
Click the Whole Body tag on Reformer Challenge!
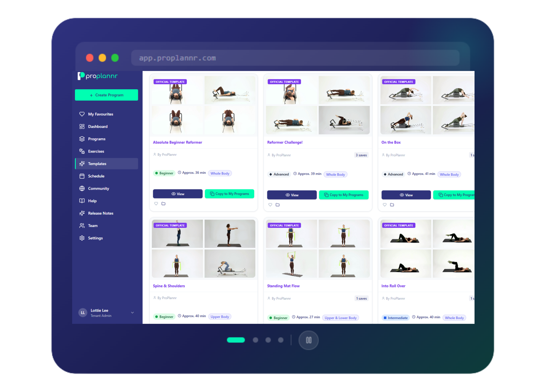[x=335, y=174]
